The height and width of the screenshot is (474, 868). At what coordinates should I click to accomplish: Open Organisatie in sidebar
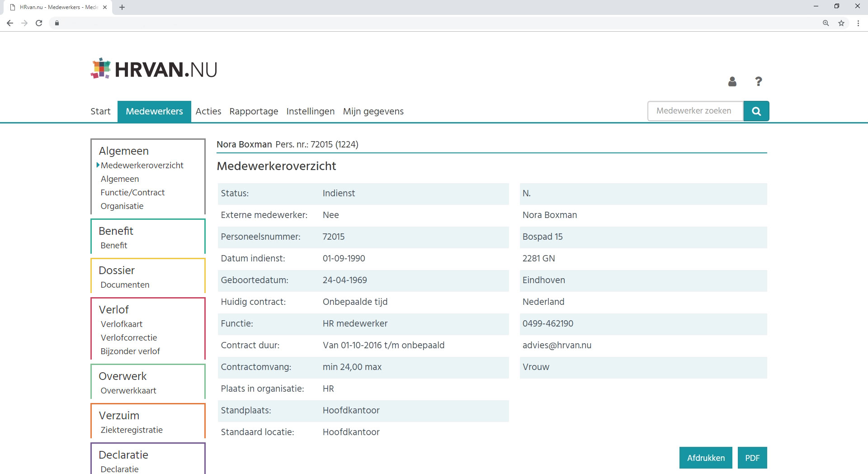click(x=122, y=206)
